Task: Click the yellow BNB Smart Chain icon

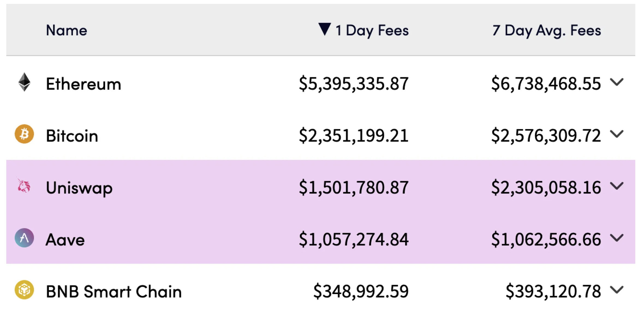Action: pos(24,290)
